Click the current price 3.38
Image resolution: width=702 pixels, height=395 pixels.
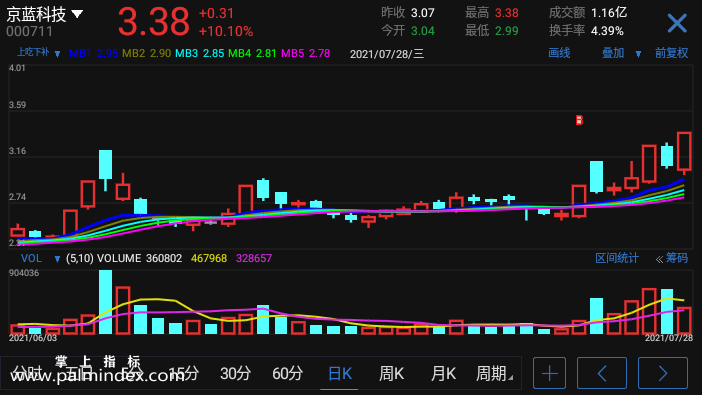[154, 21]
